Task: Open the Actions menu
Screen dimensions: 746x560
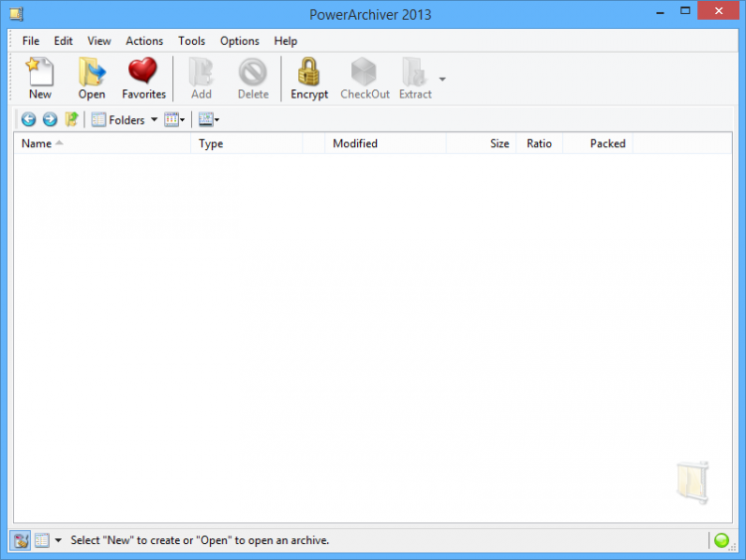Action: tap(144, 41)
